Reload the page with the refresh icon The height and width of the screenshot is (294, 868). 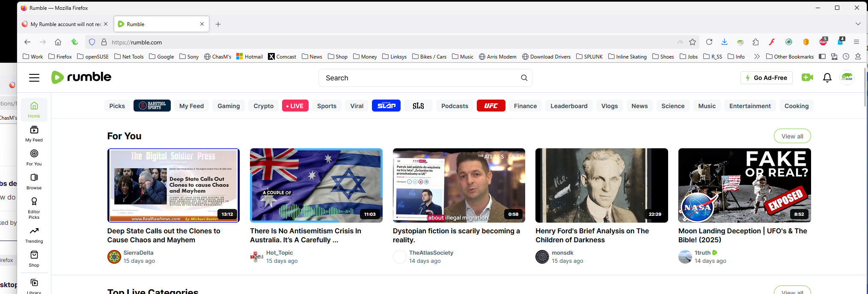tap(709, 42)
